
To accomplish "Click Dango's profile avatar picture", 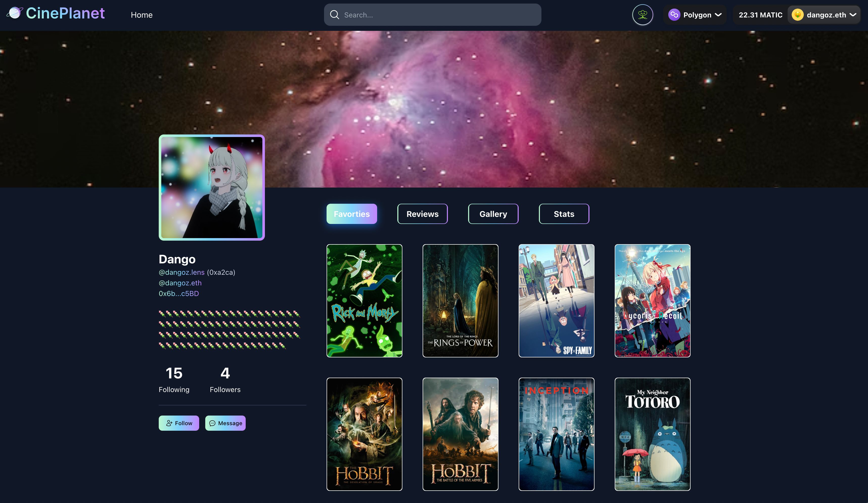I will tap(212, 187).
